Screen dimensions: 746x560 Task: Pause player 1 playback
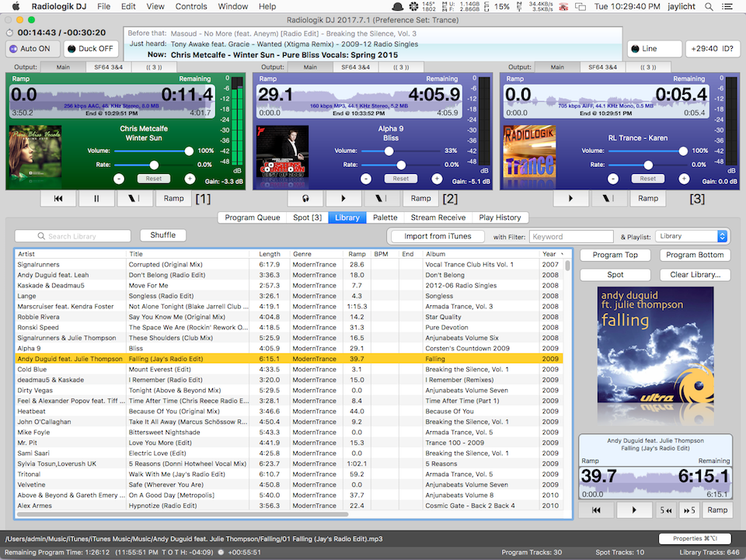pos(97,198)
